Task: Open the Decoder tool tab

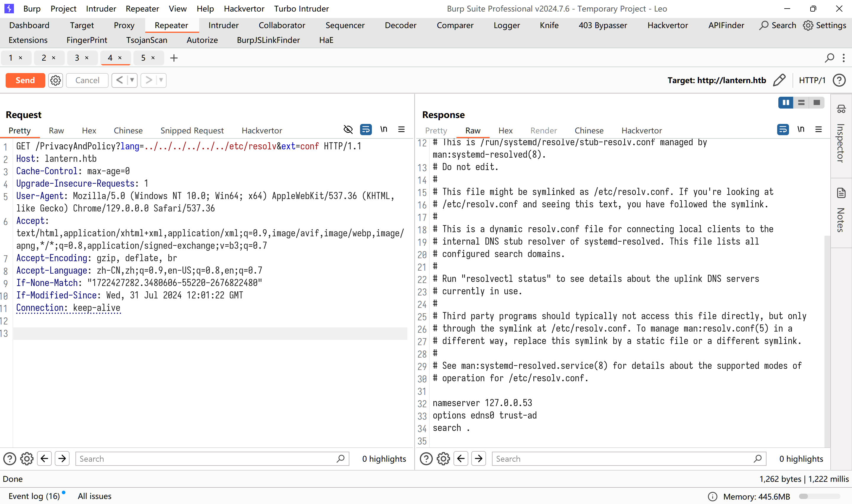Action: tap(400, 25)
